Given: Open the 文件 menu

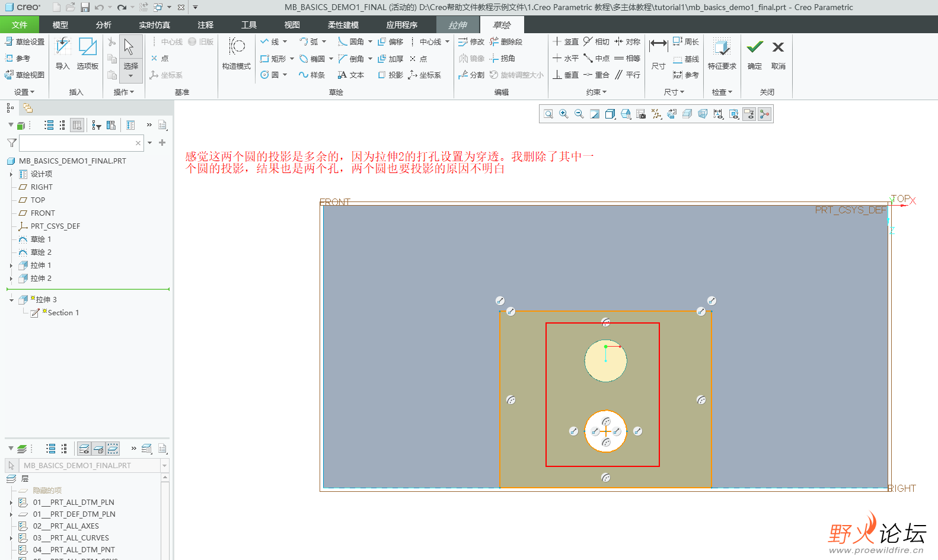Looking at the screenshot, I should click(20, 25).
